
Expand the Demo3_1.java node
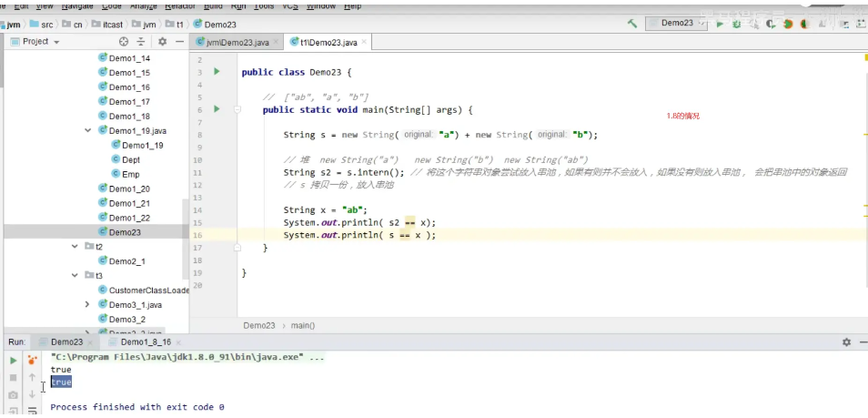(87, 304)
